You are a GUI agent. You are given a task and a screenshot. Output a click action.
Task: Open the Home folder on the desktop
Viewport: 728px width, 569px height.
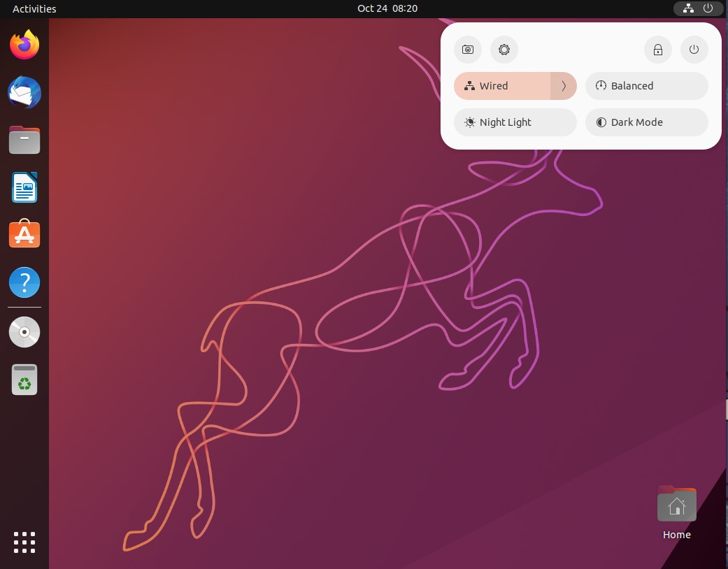pyautogui.click(x=676, y=504)
